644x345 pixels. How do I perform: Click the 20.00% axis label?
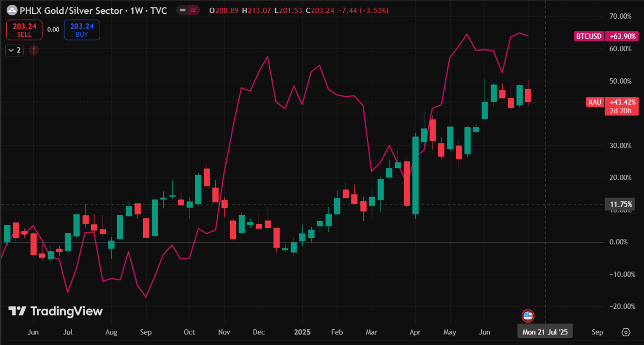tap(621, 178)
